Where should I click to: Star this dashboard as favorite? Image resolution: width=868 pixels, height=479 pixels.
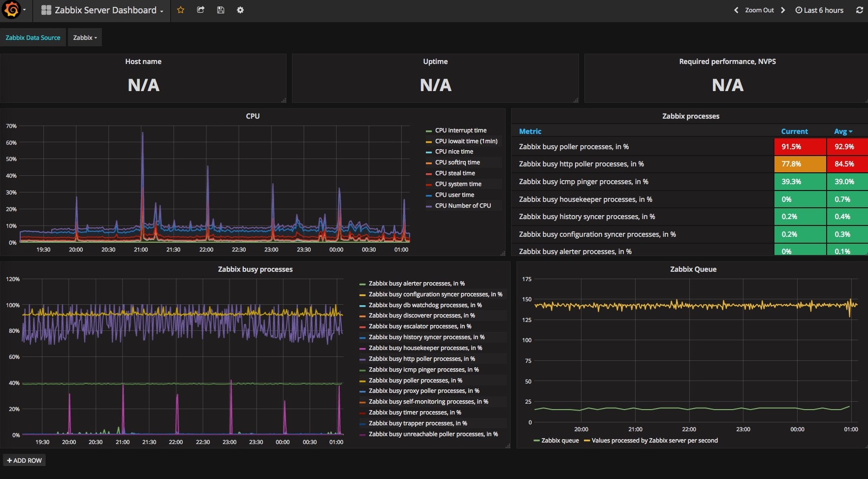point(181,10)
